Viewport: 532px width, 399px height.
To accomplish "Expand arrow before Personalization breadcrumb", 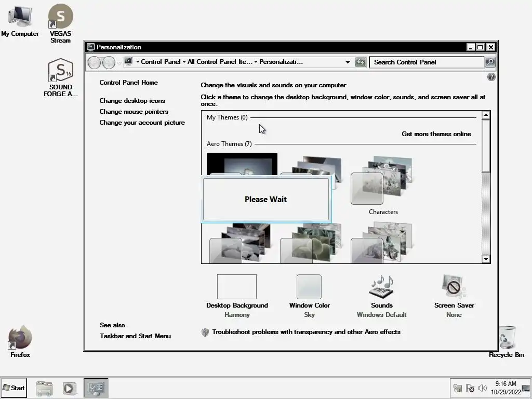I will pyautogui.click(x=256, y=62).
